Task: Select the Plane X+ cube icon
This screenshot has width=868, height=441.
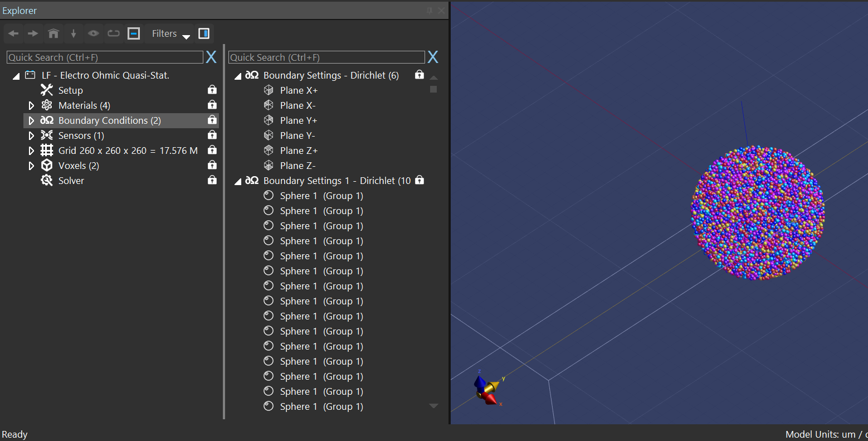Action: point(269,90)
